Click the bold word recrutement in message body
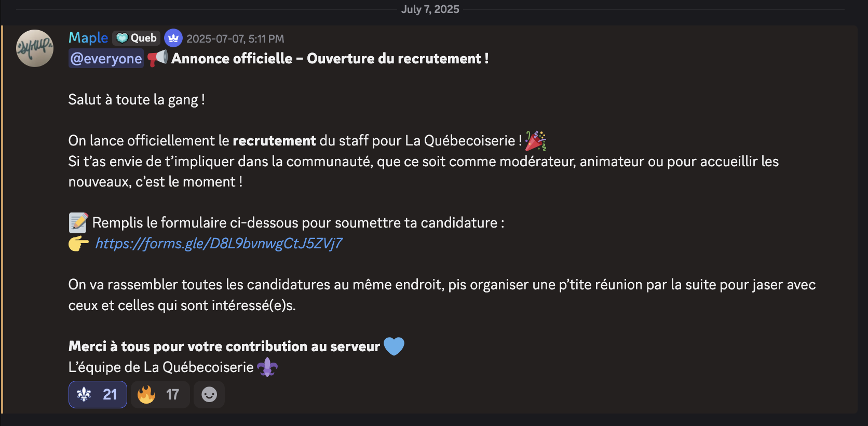The height and width of the screenshot is (426, 868). tap(274, 141)
